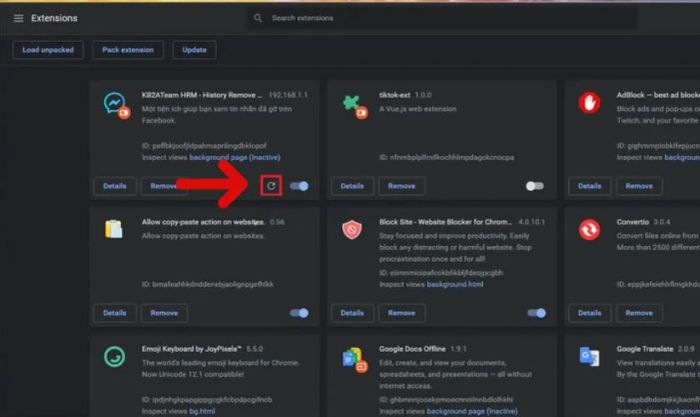This screenshot has width=700, height=417.
Task: Click the Google Docs Offline icon
Action: [352, 357]
